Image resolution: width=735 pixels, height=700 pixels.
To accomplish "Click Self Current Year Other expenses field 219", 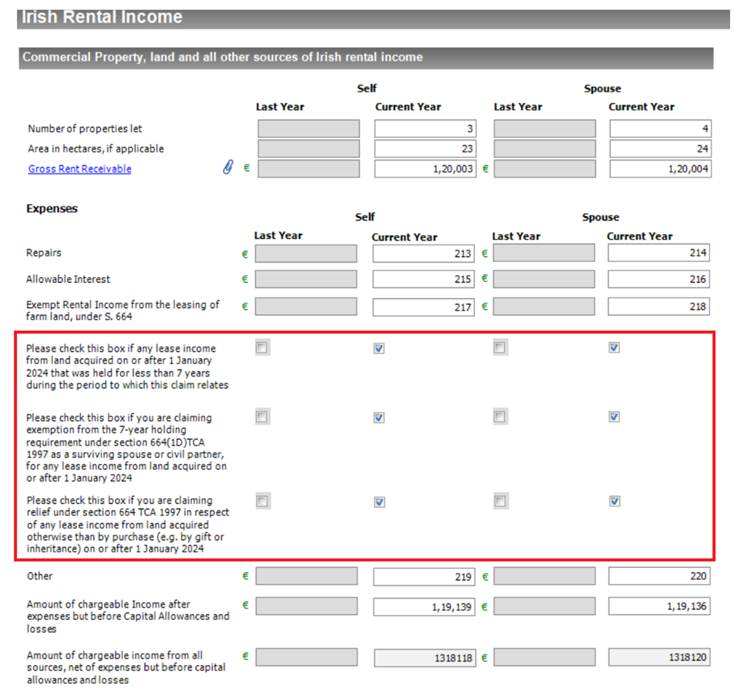I will [x=424, y=577].
